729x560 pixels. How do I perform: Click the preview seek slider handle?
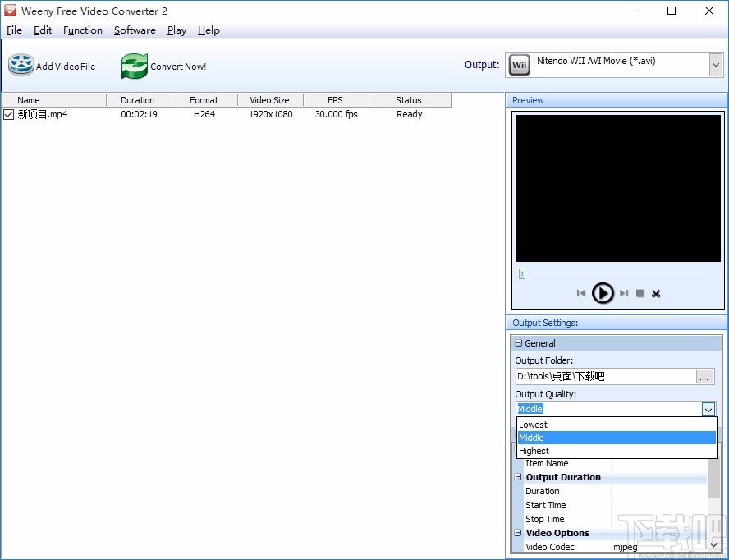click(x=521, y=273)
